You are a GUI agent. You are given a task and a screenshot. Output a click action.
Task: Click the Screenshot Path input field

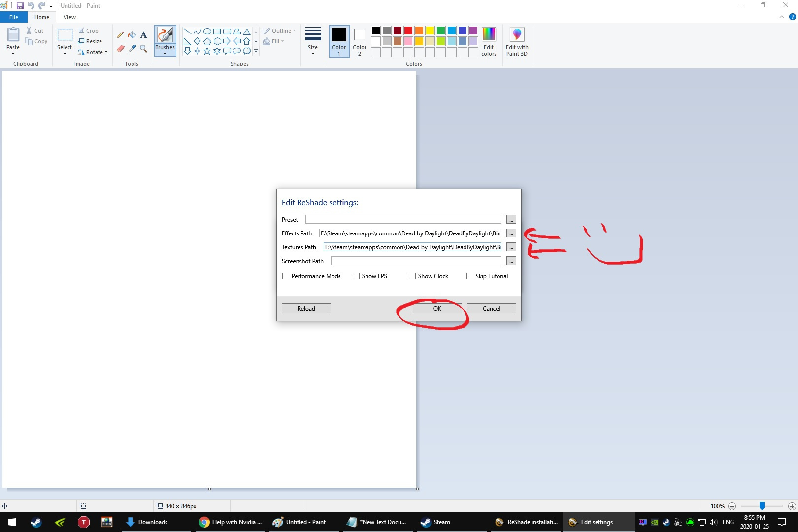pyautogui.click(x=416, y=261)
